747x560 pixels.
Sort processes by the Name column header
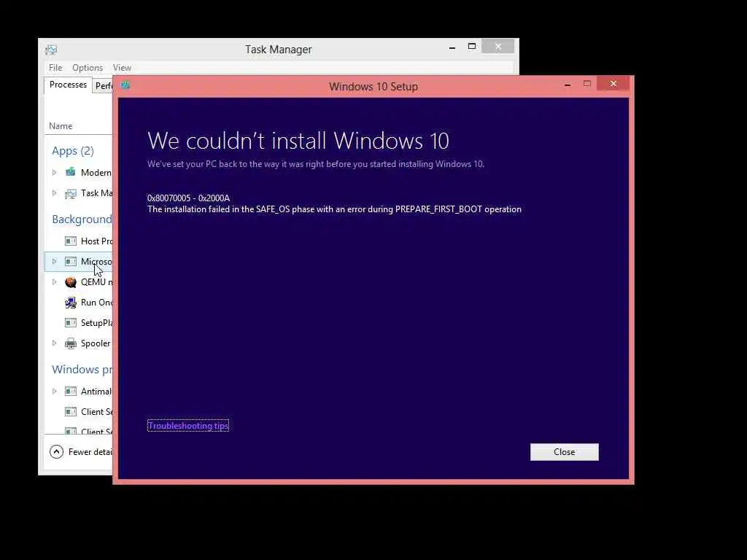(x=61, y=126)
